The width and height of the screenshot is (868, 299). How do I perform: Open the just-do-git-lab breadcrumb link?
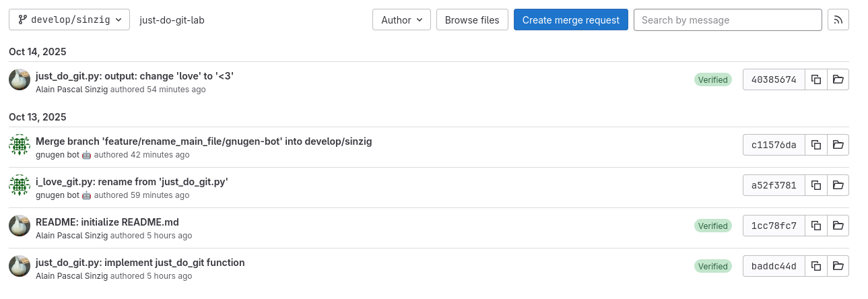pyautogui.click(x=172, y=20)
